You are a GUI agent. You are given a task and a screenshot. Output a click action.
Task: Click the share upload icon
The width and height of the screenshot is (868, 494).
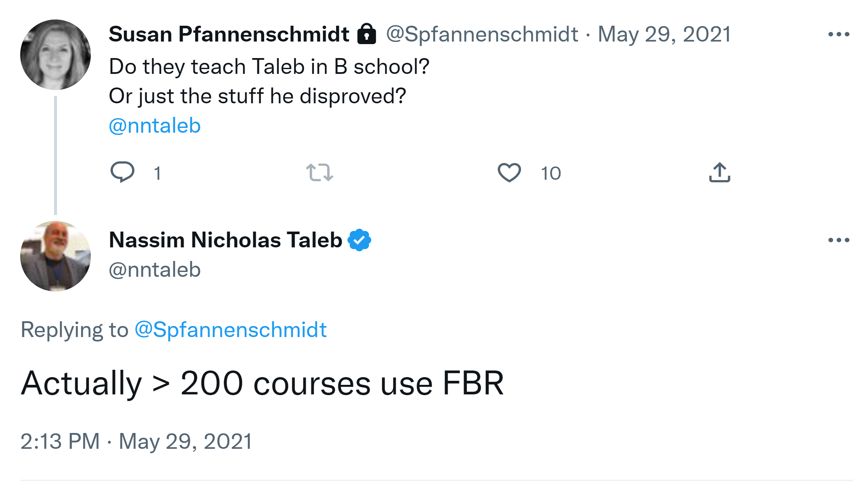point(719,172)
